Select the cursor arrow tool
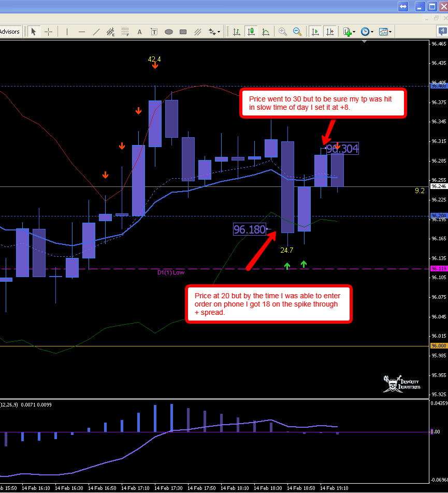448x493 pixels. point(34,32)
